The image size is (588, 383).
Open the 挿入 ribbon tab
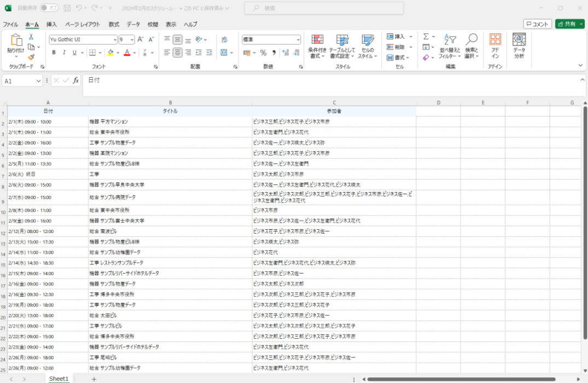51,25
